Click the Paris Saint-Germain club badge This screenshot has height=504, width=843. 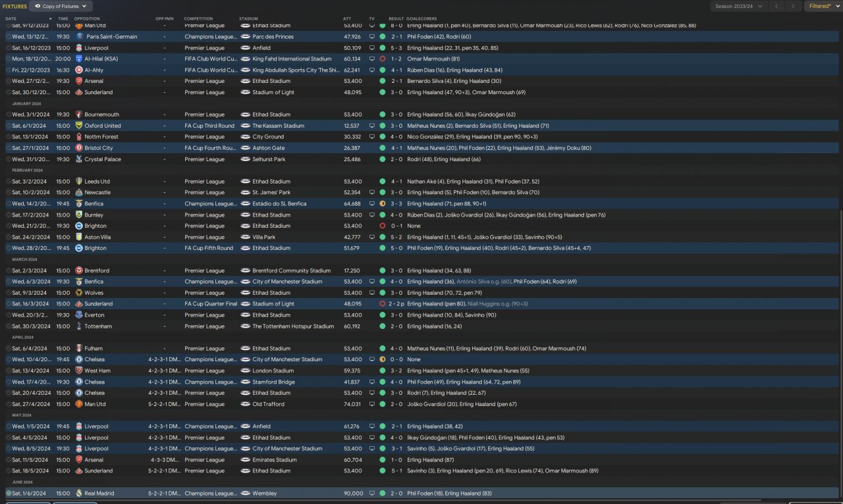click(x=79, y=37)
